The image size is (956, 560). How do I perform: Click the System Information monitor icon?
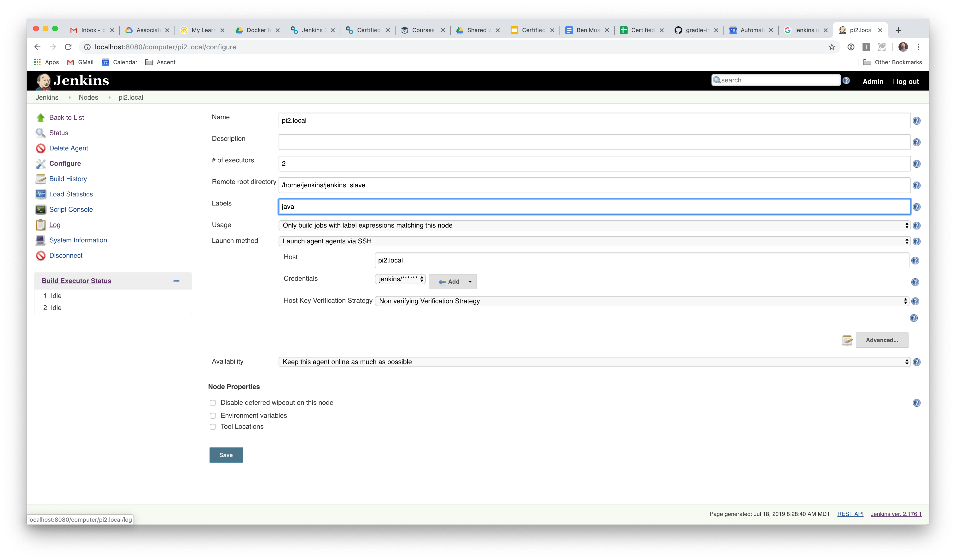click(x=41, y=240)
